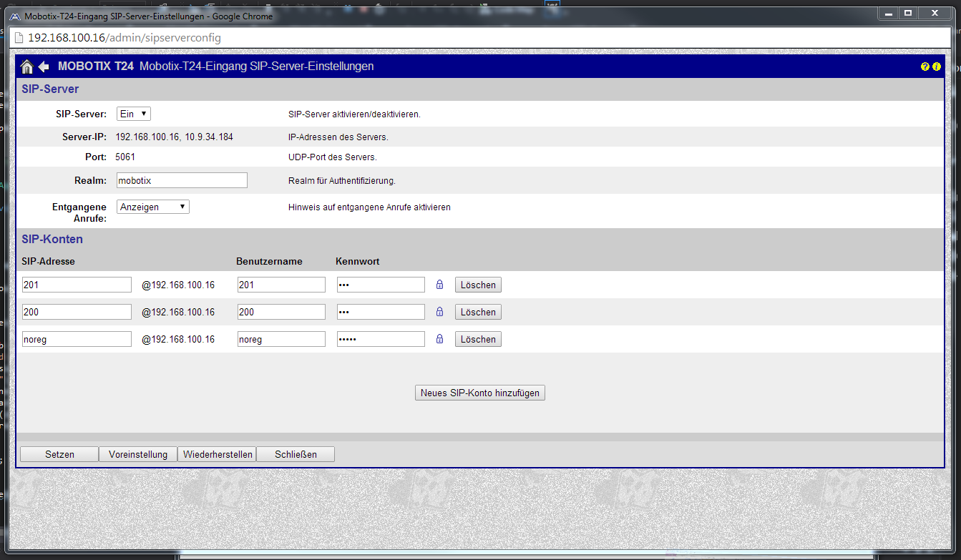The height and width of the screenshot is (560, 961).
Task: Focus the SIP-Adresse field containing 200
Action: tap(77, 312)
